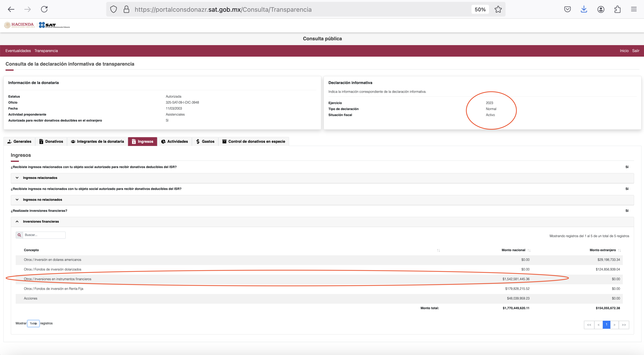Click the Salir link
Screen dimensions: 644x355
tap(635, 51)
